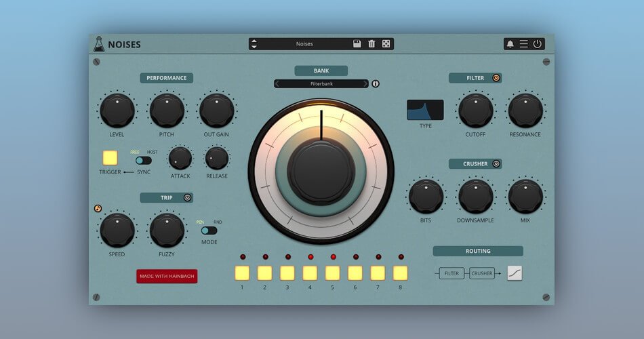Open the Filterbank bank name menu
The height and width of the screenshot is (339, 644).
[x=321, y=84]
